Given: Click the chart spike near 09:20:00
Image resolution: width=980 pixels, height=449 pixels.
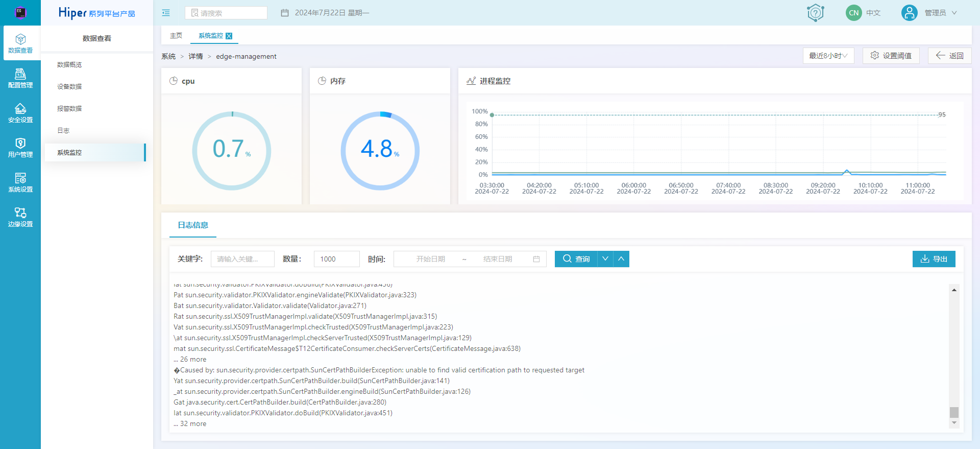Looking at the screenshot, I should click(x=847, y=171).
